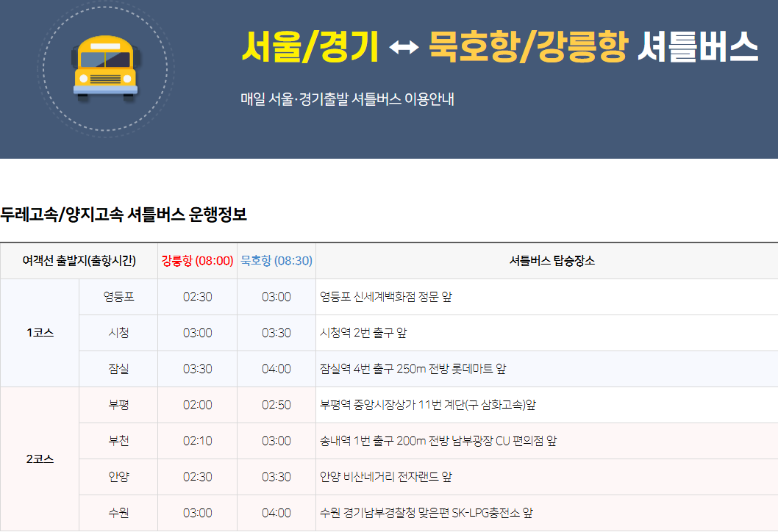Screen dimensions: 778x532
Task: Click the 잠실 departure cell
Action: (x=118, y=369)
